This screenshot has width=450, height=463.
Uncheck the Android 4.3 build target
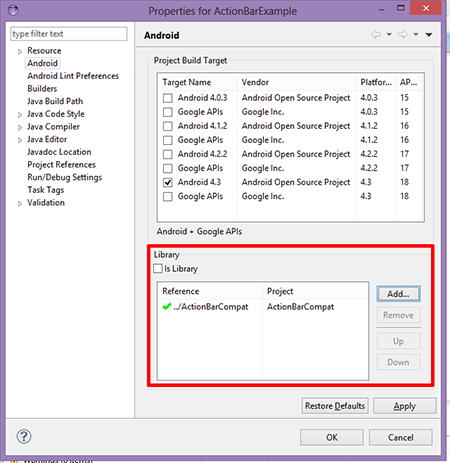point(168,182)
